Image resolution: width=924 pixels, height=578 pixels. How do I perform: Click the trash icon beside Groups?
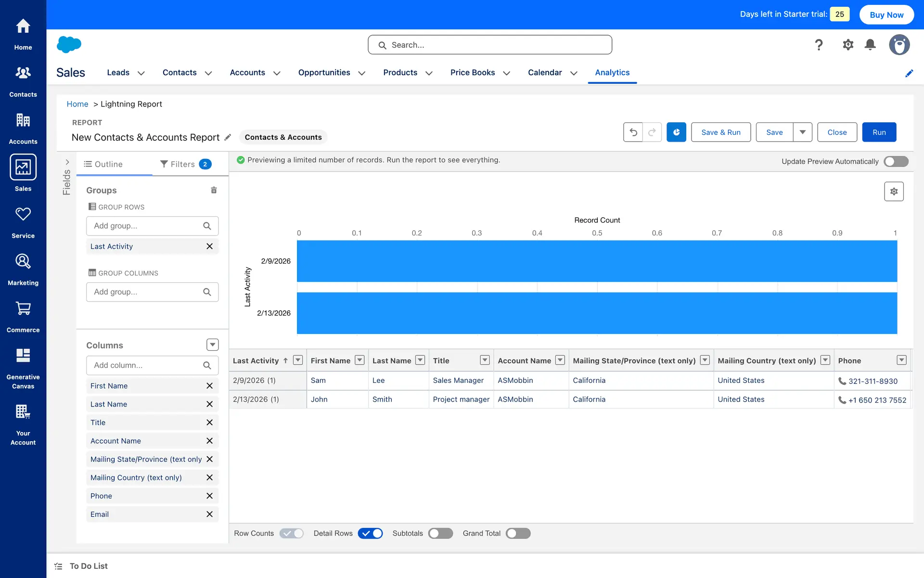[214, 190]
